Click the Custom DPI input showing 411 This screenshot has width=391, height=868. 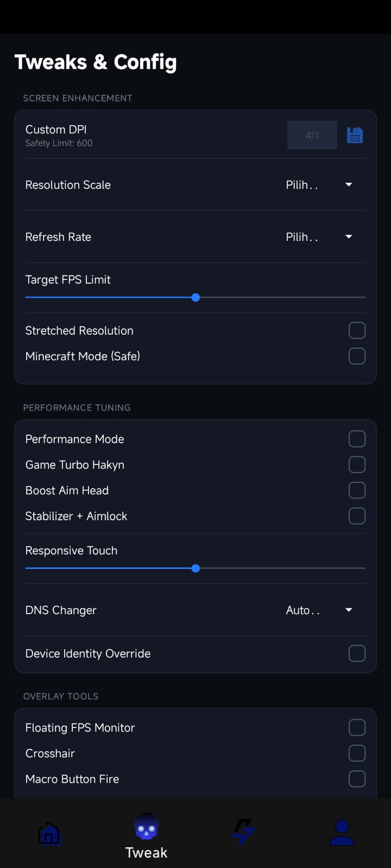tap(312, 135)
